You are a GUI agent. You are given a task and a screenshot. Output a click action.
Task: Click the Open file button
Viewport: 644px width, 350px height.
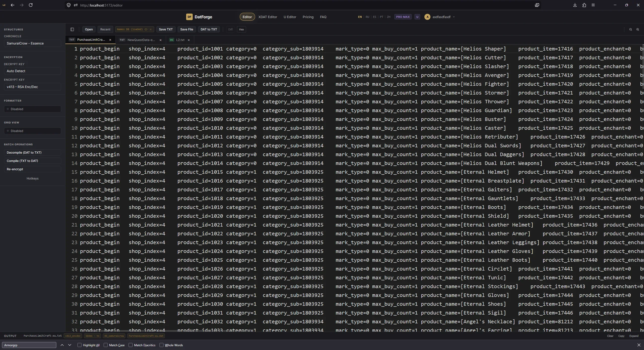(x=89, y=29)
